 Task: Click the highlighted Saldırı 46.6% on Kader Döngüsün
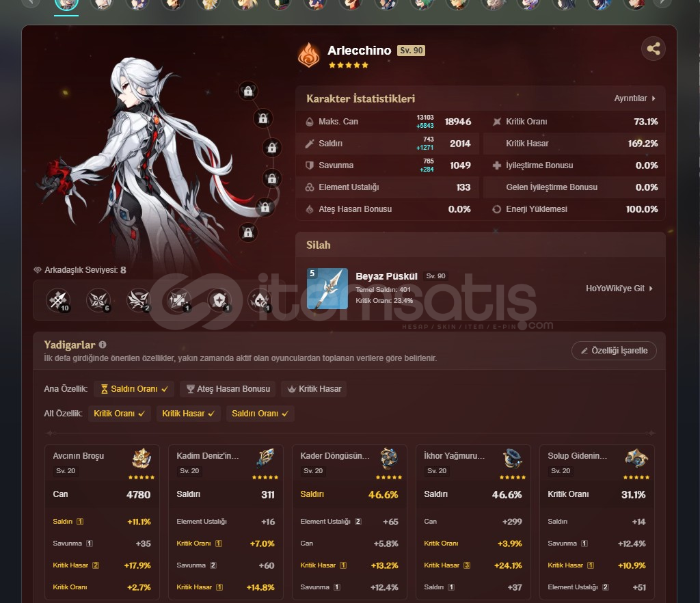point(349,494)
